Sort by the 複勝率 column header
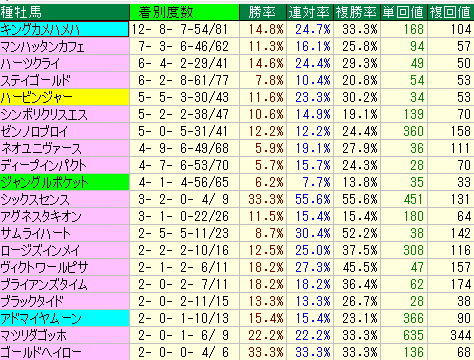Viewport: 474px width, 360px height. coord(357,12)
